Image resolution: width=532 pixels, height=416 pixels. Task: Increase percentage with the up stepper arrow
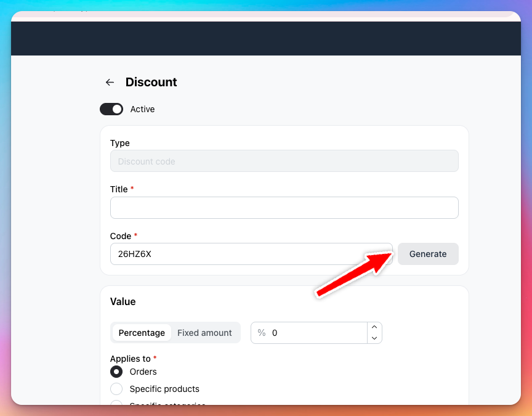(374, 327)
